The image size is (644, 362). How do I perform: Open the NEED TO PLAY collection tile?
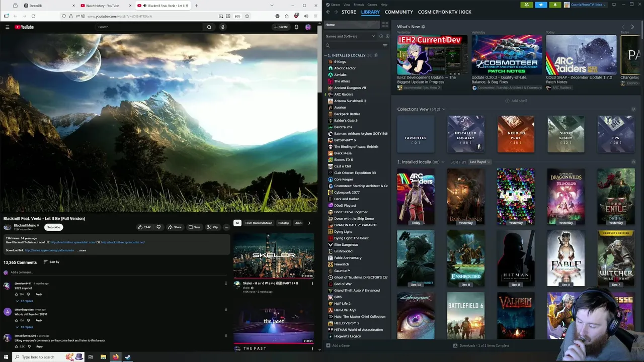pos(516,134)
